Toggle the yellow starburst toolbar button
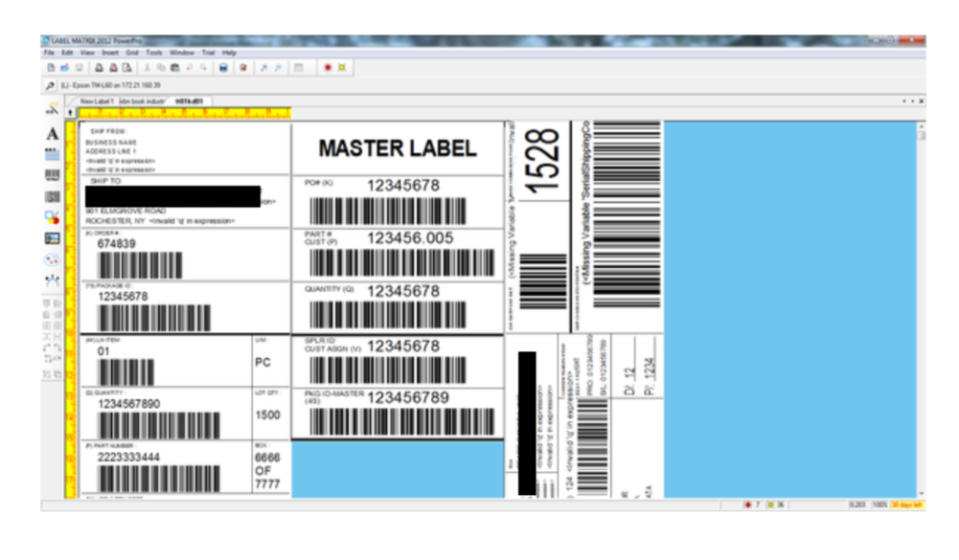This screenshot has height=560, width=959. 340,67
